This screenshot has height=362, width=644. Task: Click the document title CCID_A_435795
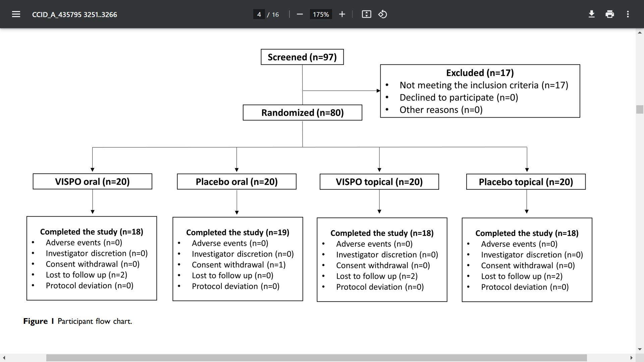click(74, 14)
